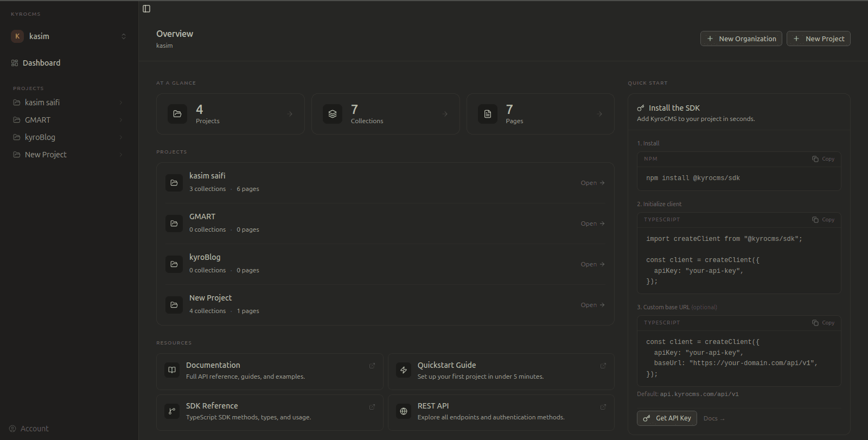This screenshot has width=868, height=440.
Task: Open the kasim organization switcher chevron
Action: [x=124, y=36]
